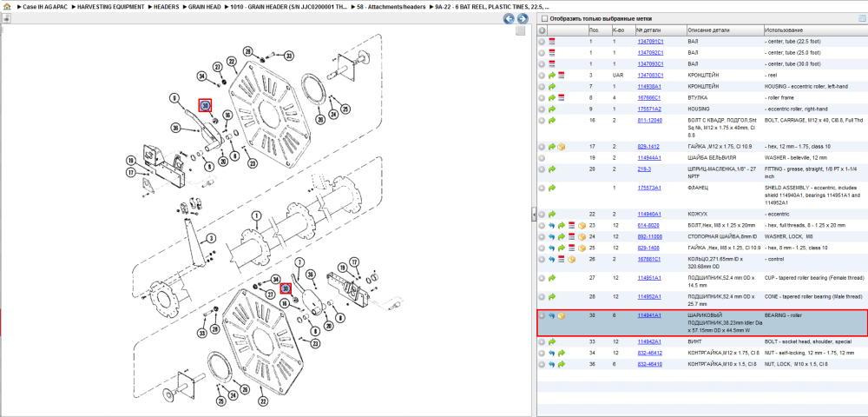This screenshot has width=868, height=417.
Task: Open the HARVESTING EQUIPMENT breadcrumb
Action: click(111, 7)
